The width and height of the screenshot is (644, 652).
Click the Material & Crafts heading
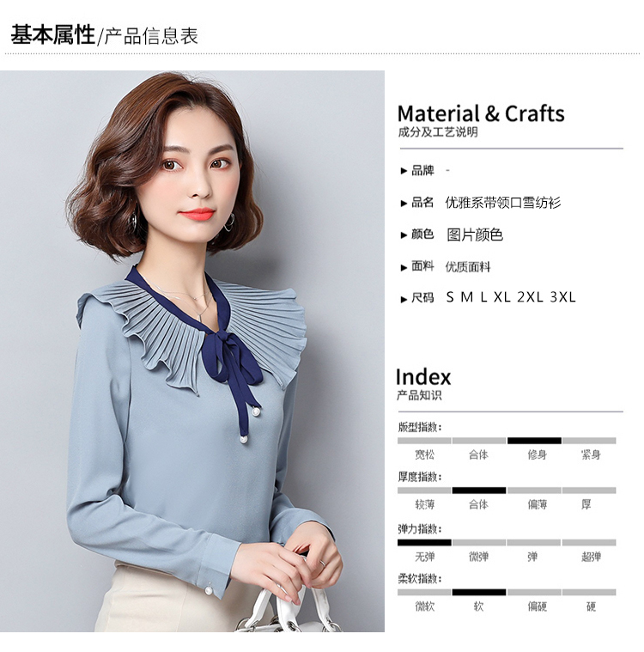point(481,113)
